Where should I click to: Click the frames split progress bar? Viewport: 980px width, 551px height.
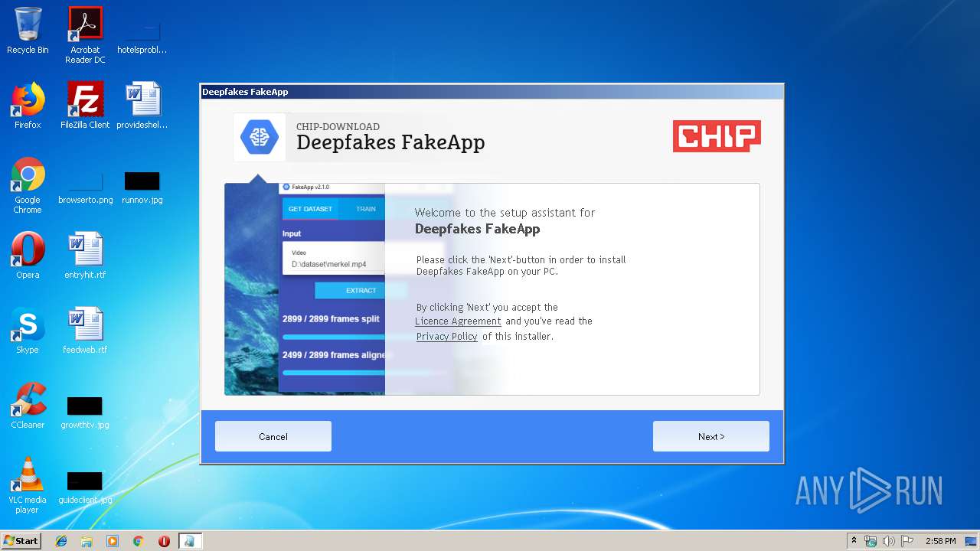[334, 337]
